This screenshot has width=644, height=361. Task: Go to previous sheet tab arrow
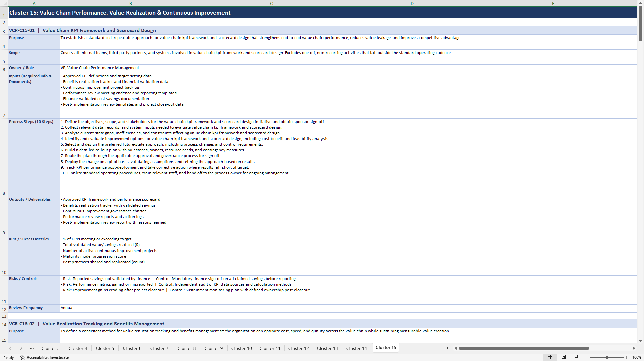point(10,348)
